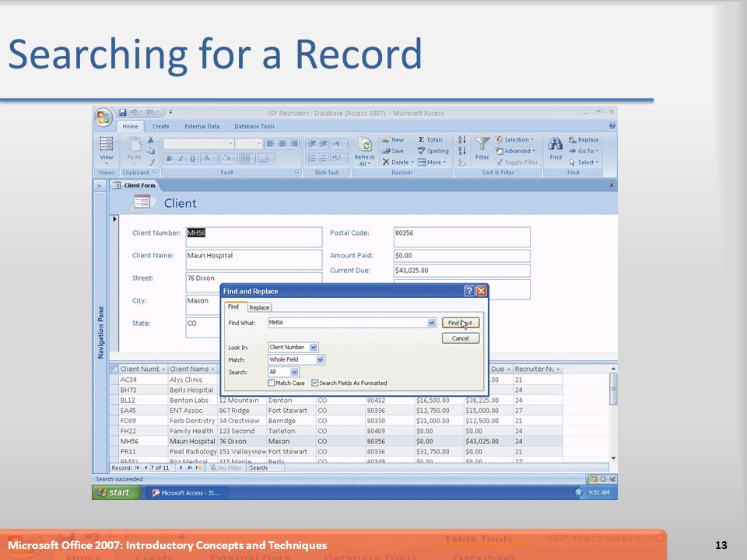The width and height of the screenshot is (747, 560).
Task: Click the Find Next button
Action: coord(460,323)
